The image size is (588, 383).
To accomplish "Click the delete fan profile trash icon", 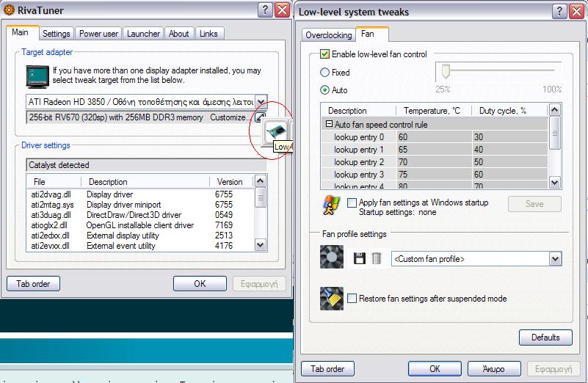I will 376,258.
